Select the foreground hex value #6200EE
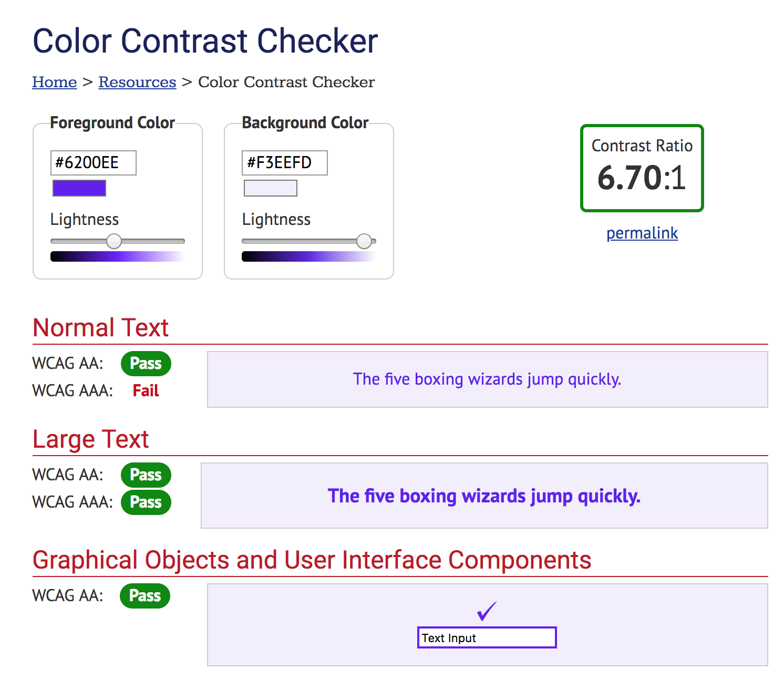Screen dimensions: 784x680 pos(93,163)
